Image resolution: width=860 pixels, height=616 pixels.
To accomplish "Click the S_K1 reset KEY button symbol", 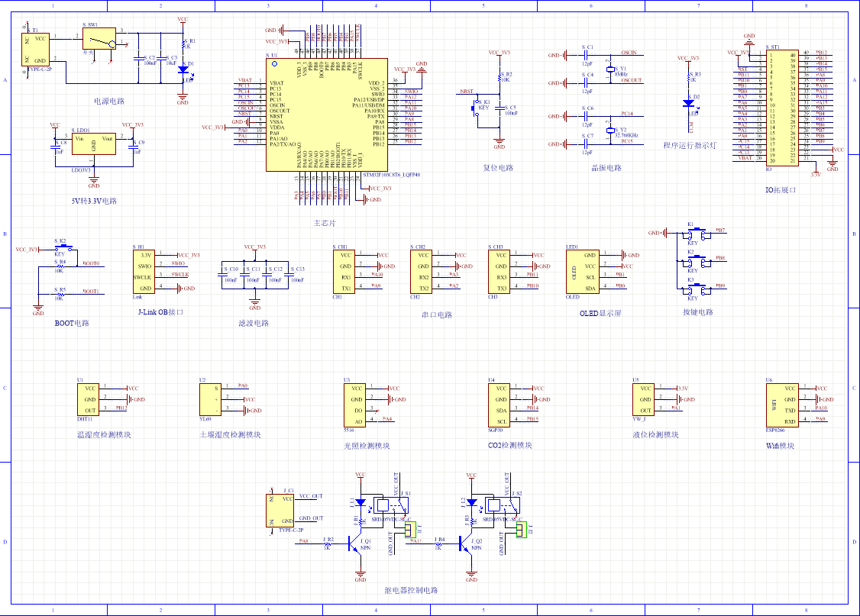I will point(476,108).
